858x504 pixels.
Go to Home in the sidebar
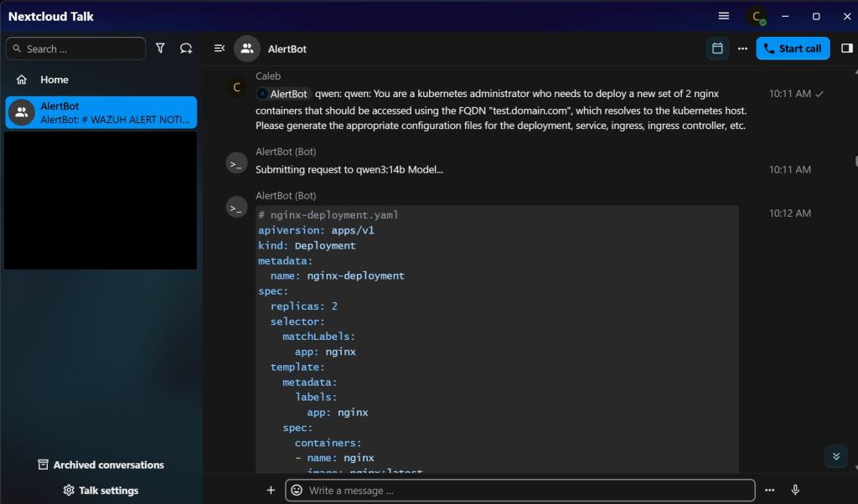[54, 80]
